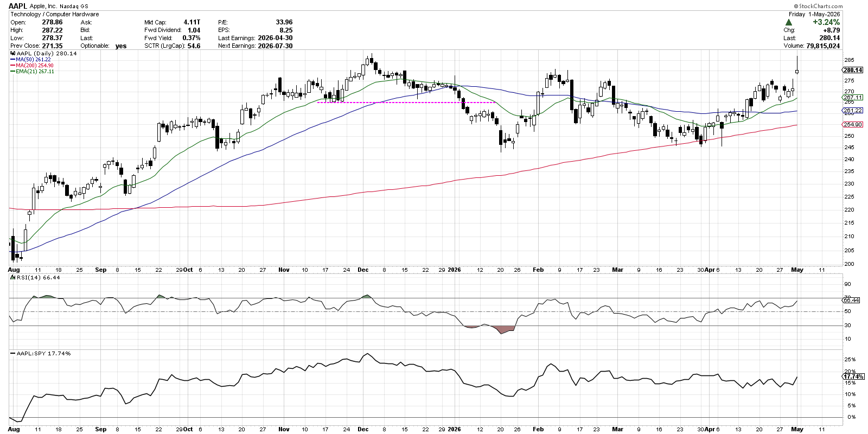Click the blue 261.22 MA axis tag
868x434 pixels.
click(x=853, y=111)
